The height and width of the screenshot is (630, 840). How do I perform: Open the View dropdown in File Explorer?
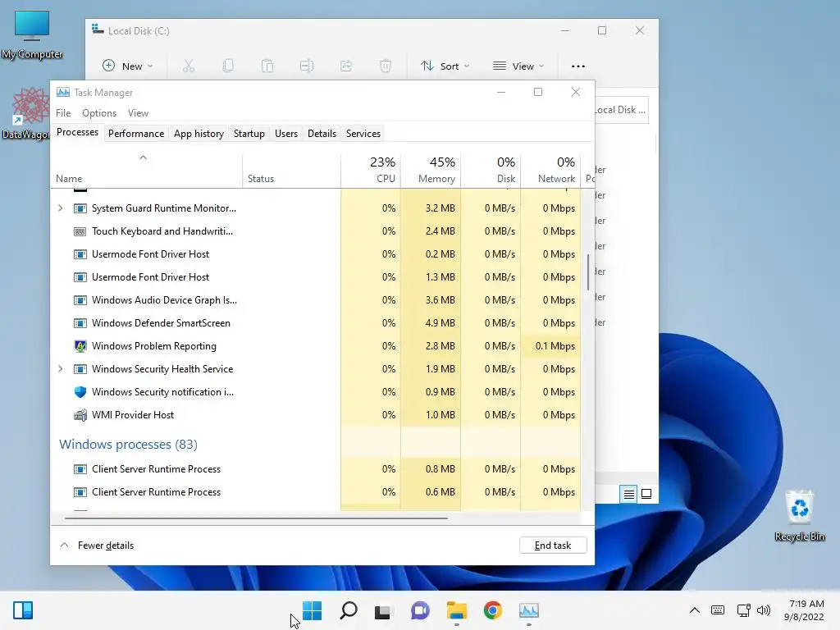(x=518, y=66)
